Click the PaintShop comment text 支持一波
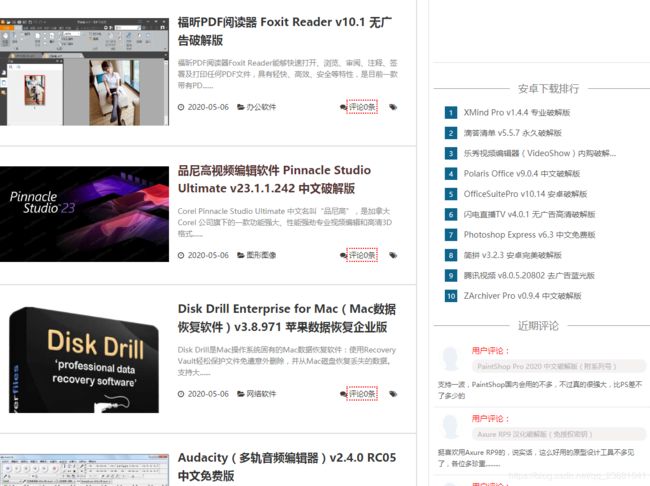Screen dimensions: 650x486 click(540, 390)
